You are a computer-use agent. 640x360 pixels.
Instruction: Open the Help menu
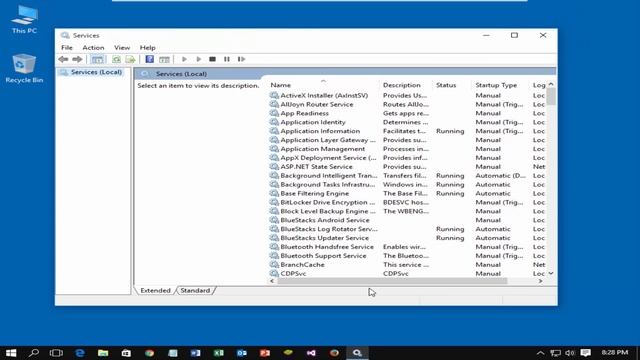coord(147,47)
